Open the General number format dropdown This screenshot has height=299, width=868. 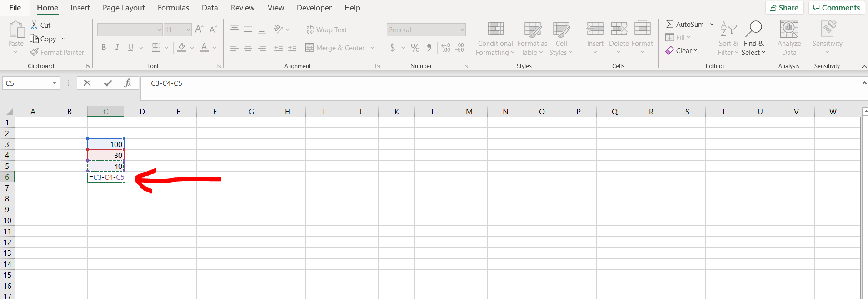pos(426,30)
